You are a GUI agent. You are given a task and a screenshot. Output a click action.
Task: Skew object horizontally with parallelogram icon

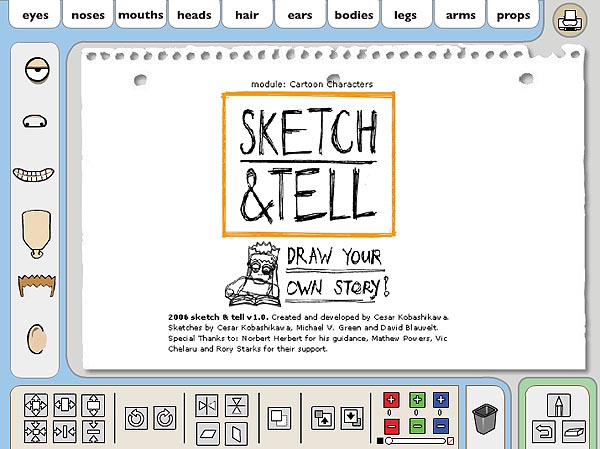(208, 434)
